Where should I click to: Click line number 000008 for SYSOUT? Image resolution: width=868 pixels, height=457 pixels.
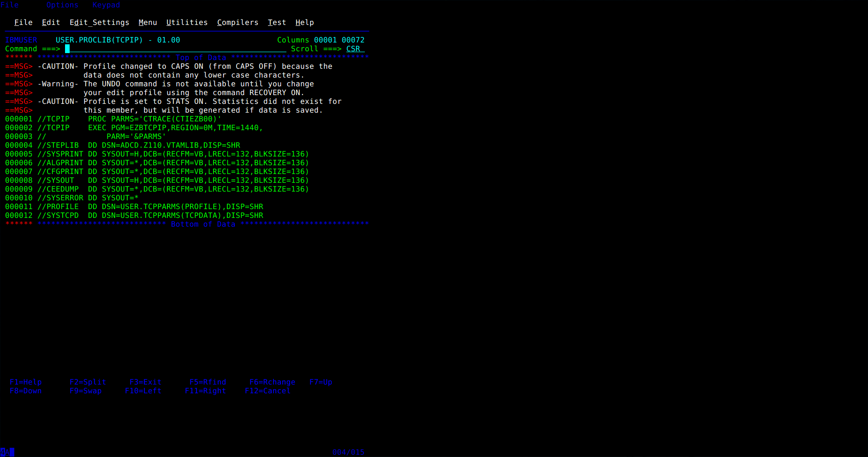18,180
